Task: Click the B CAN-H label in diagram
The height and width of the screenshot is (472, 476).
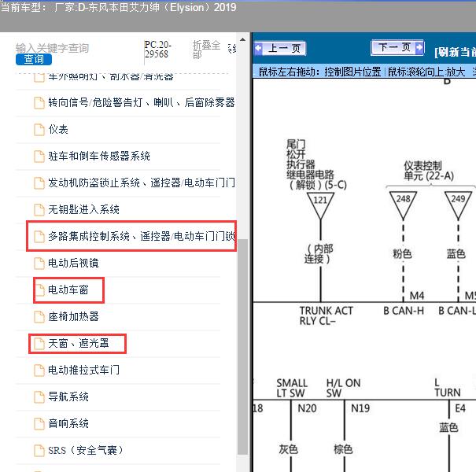Action: click(404, 311)
